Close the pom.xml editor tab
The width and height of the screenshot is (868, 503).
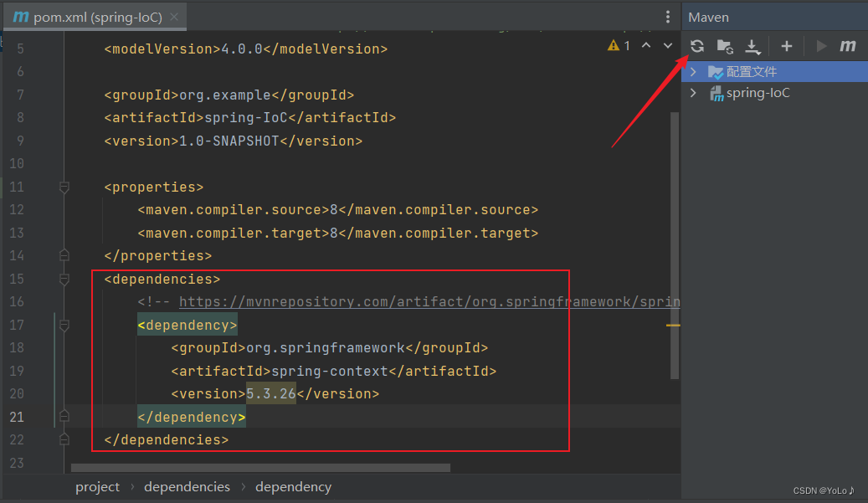(x=174, y=17)
